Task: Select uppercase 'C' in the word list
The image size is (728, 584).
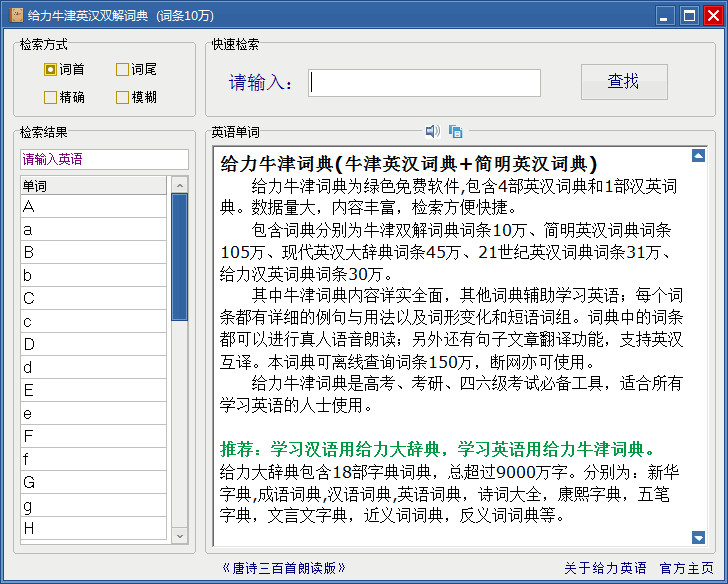Action: coord(93,298)
